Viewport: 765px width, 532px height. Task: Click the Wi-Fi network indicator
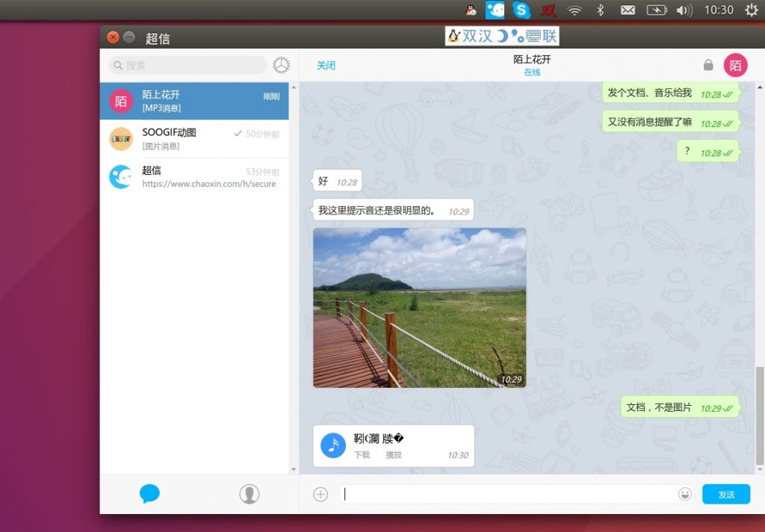click(x=574, y=10)
